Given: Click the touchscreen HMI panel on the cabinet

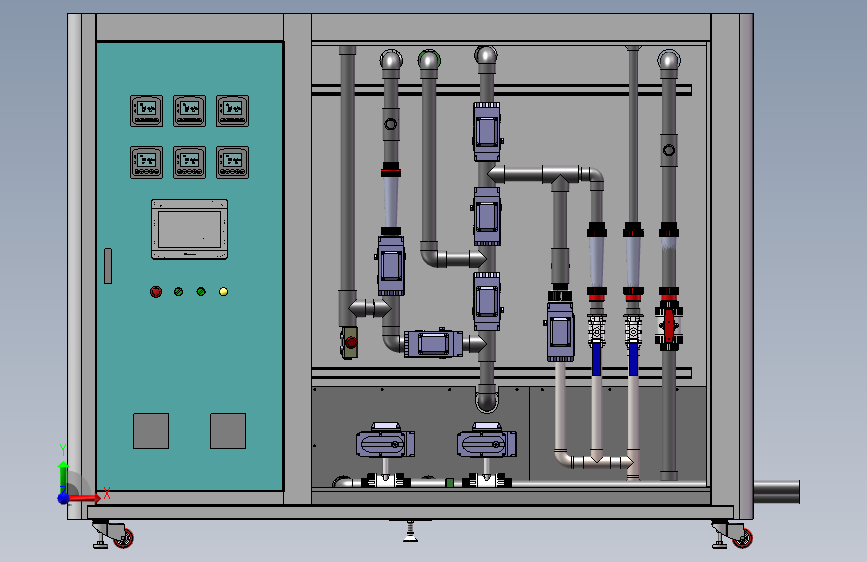Looking at the screenshot, I should (x=190, y=229).
